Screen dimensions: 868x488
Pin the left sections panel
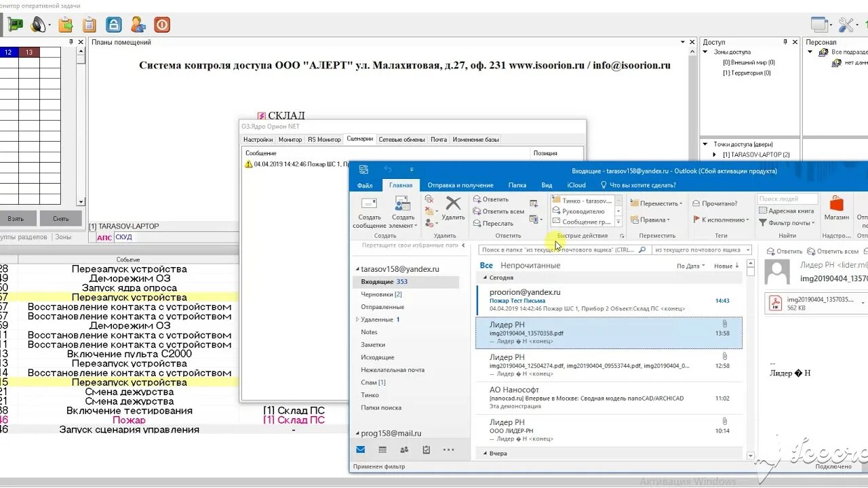(71, 42)
